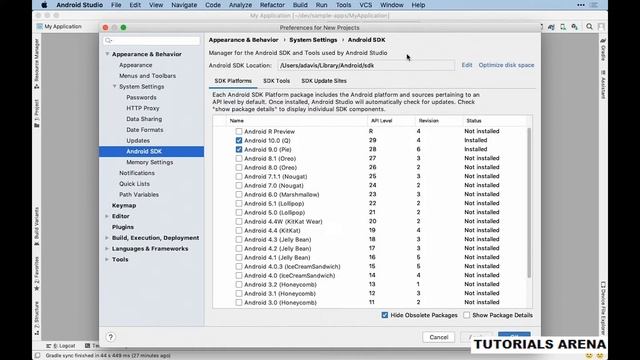Click My Application project icon
Image resolution: width=640 pixels, height=360 pixels.
pos(39,27)
